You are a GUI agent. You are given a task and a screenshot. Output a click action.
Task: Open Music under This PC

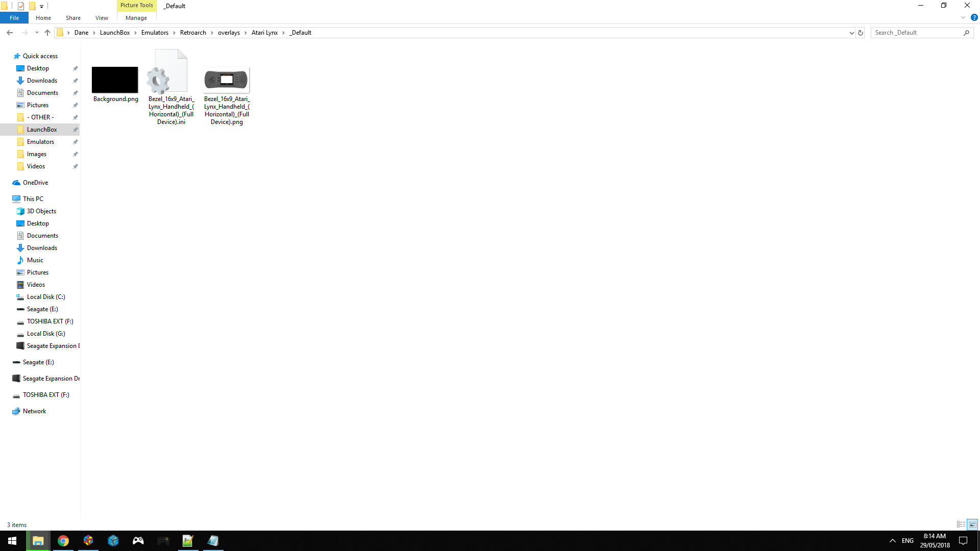pos(35,260)
